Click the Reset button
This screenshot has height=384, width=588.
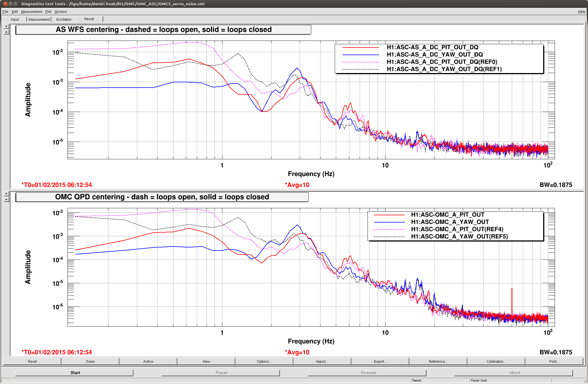point(32,361)
